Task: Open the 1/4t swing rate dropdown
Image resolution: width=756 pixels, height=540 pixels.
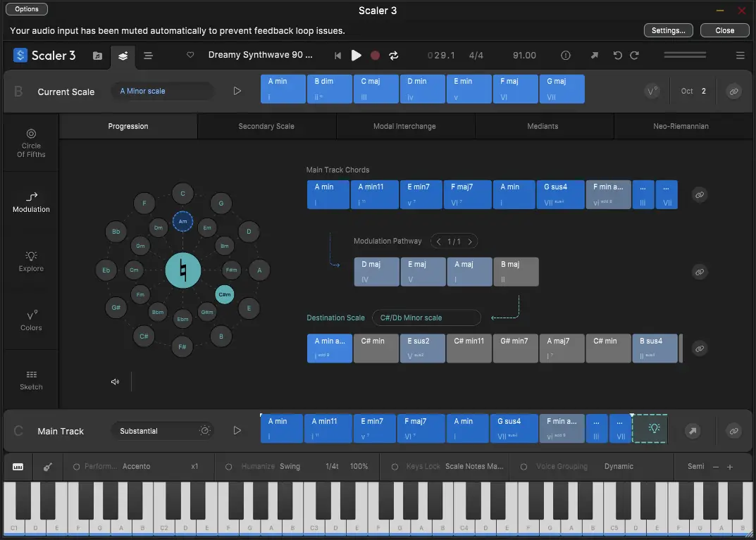Action: [x=332, y=467]
